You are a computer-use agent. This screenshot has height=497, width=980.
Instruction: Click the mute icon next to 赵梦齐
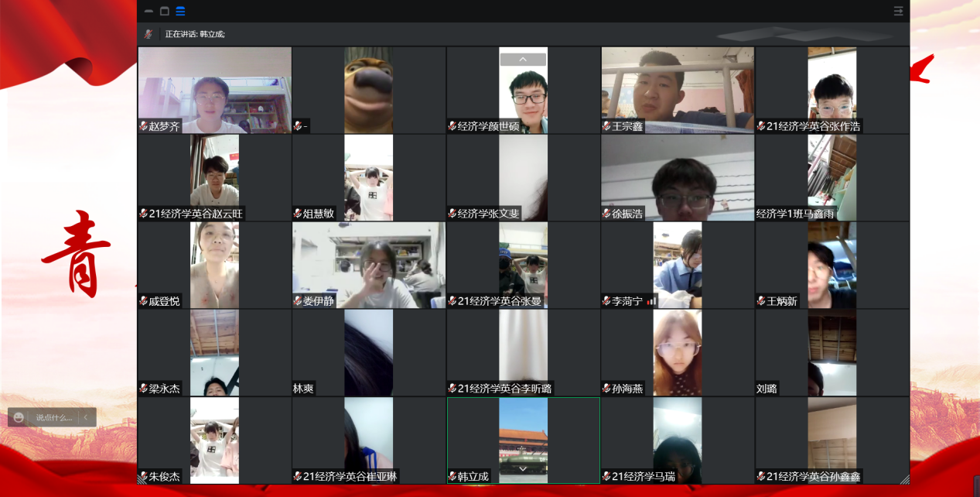click(143, 126)
